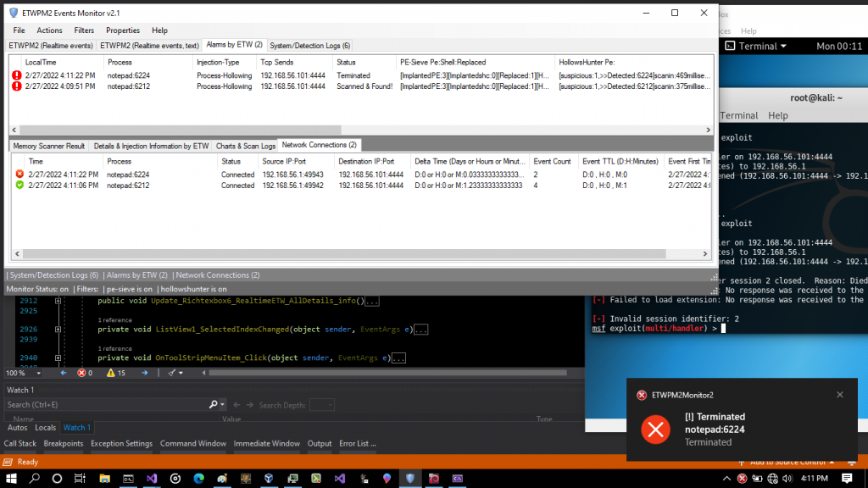Click the green shield icon for notepad:6212 connection
The height and width of the screenshot is (488, 868).
pos(19,186)
